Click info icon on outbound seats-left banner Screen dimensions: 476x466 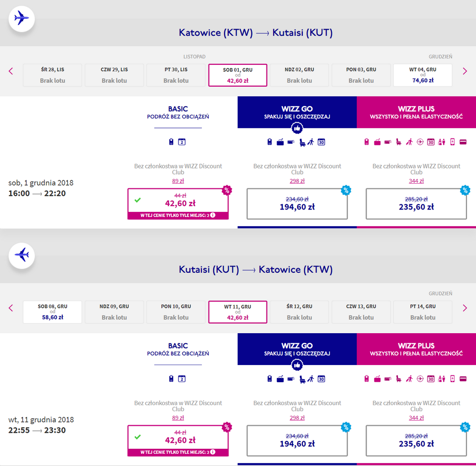213,215
